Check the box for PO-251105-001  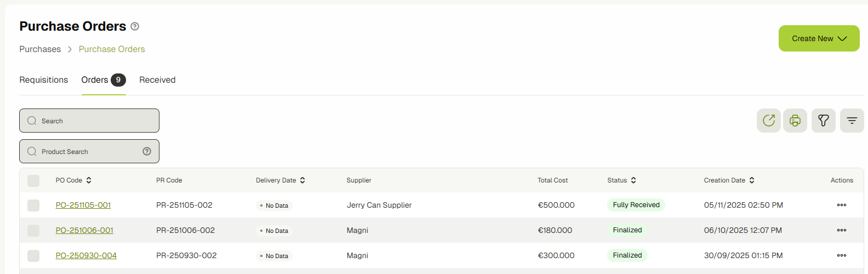(x=33, y=205)
